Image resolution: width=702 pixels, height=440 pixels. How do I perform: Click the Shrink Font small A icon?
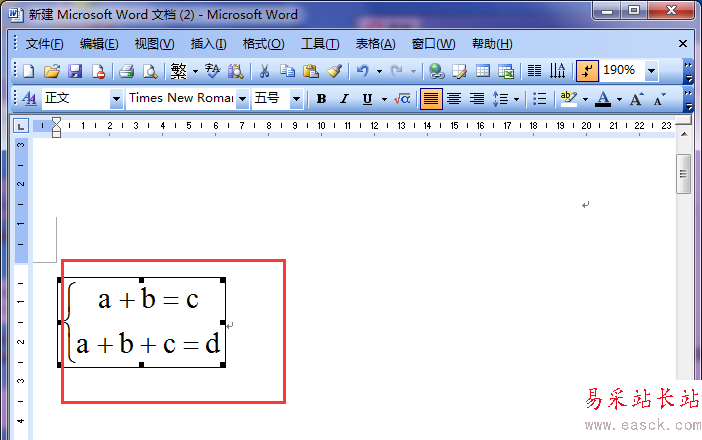[659, 98]
